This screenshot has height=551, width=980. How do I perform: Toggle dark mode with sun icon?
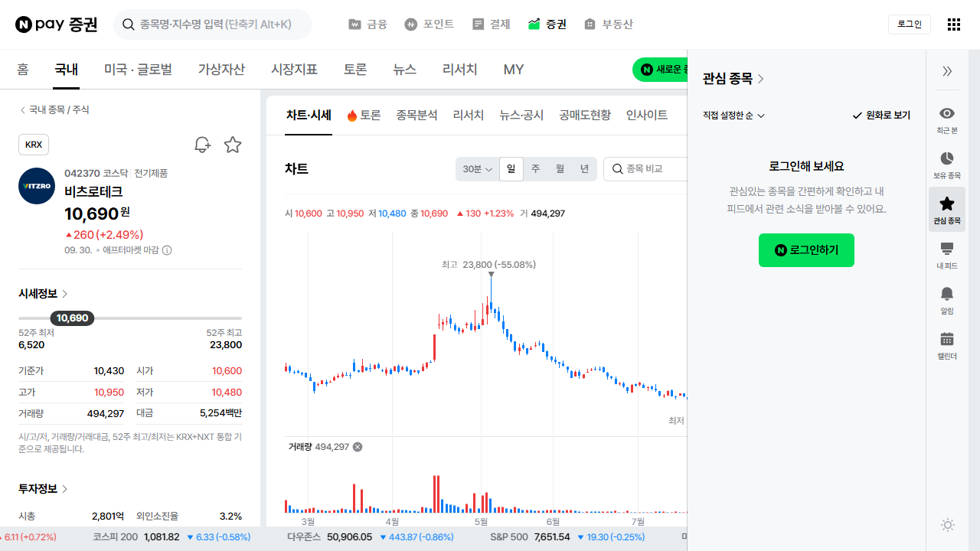click(948, 525)
